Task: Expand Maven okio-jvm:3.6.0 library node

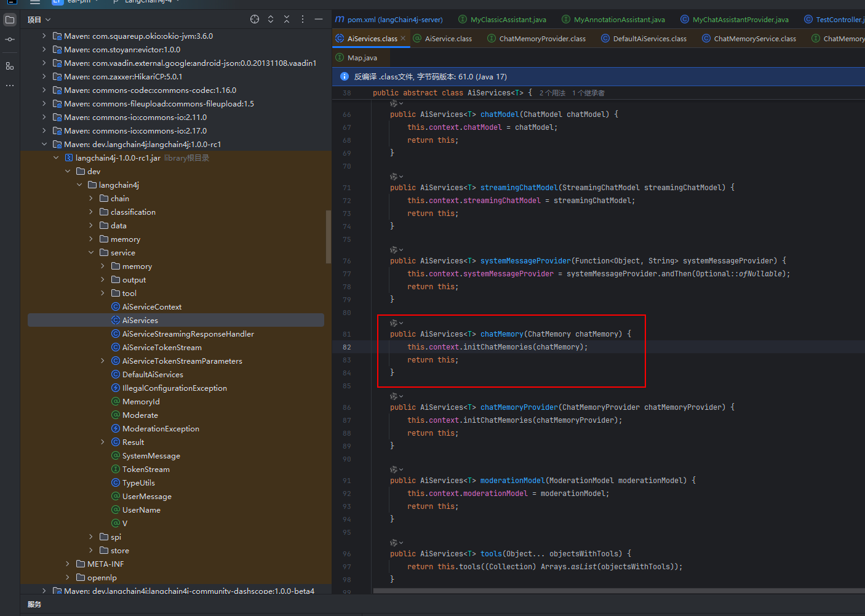Action: coord(44,36)
